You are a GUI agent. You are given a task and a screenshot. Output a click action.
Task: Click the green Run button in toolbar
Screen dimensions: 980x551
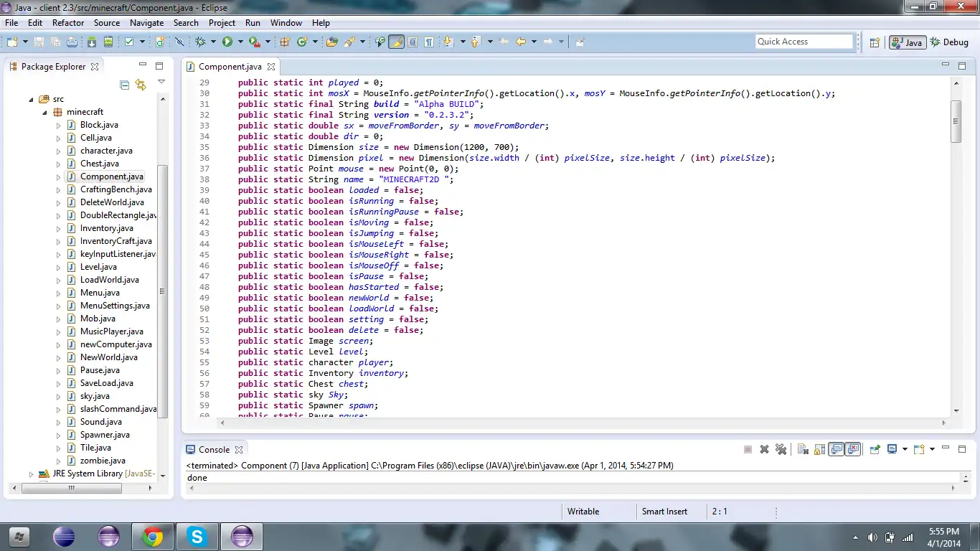pos(227,42)
